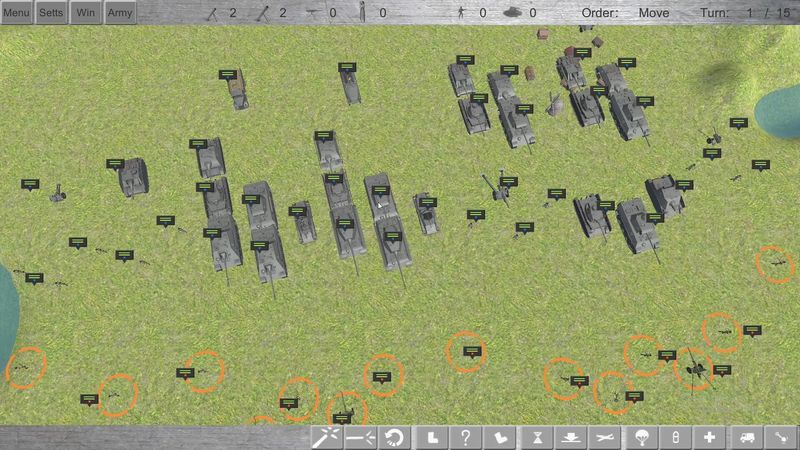800x450 pixels.
Task: Select the truck transport icon
Action: click(x=746, y=437)
